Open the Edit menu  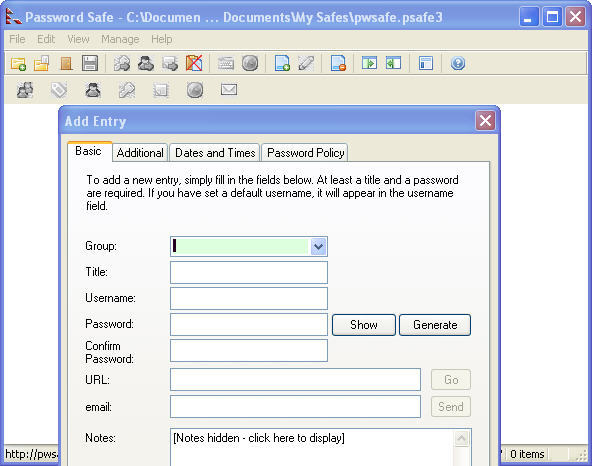click(46, 39)
